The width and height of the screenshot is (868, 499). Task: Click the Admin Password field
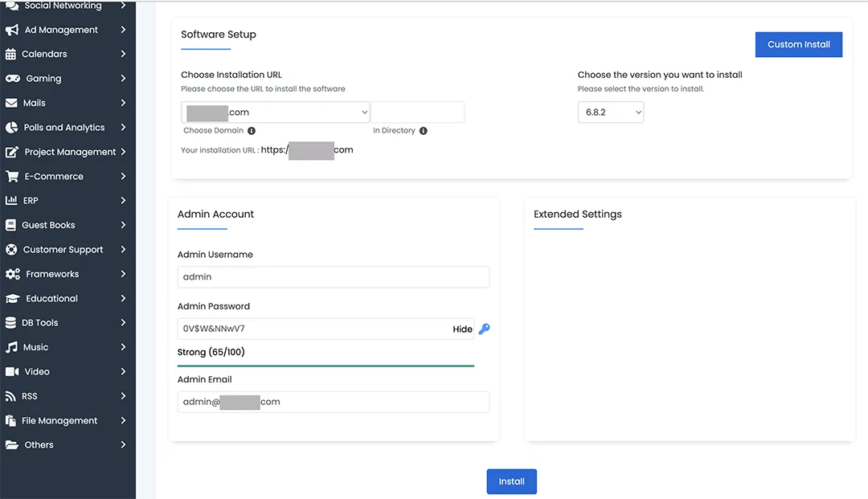[325, 329]
